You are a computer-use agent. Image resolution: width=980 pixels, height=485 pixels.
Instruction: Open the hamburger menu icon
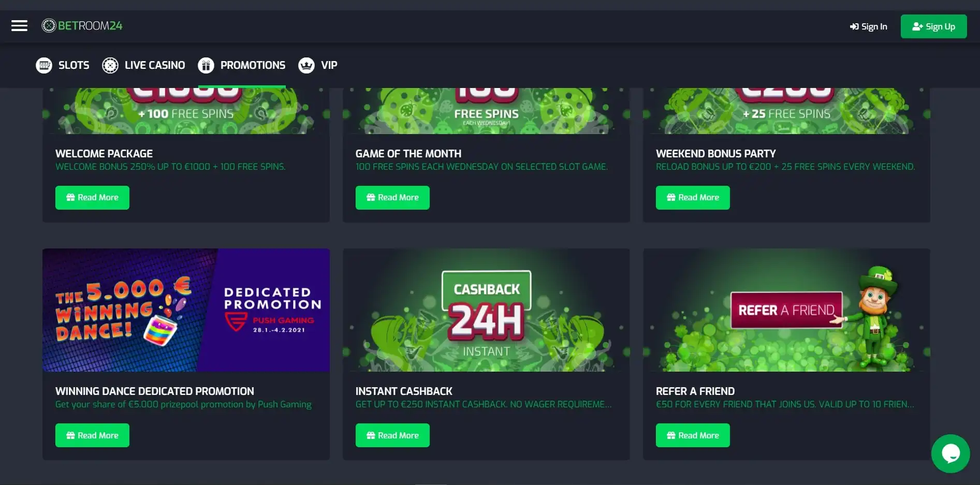[x=19, y=26]
